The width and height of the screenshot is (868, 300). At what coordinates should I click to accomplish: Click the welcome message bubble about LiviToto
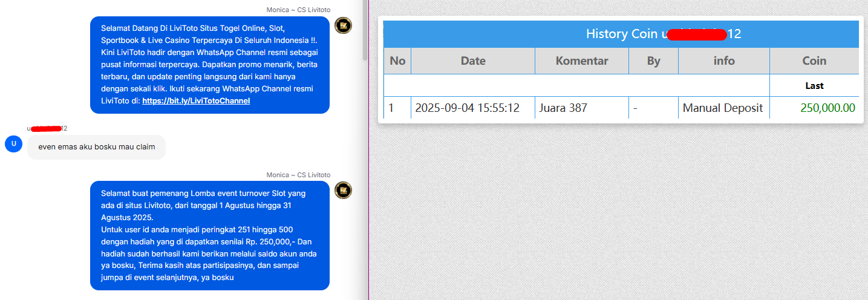click(x=210, y=65)
